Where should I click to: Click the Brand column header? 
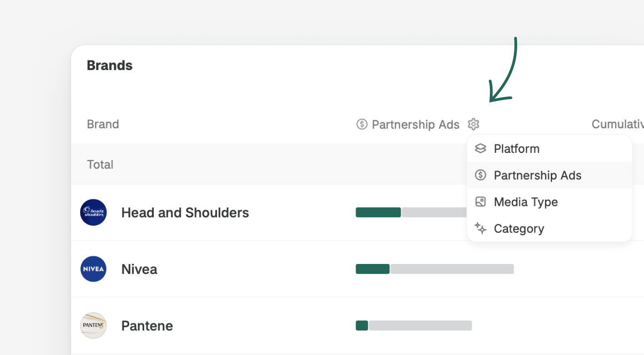(x=103, y=124)
